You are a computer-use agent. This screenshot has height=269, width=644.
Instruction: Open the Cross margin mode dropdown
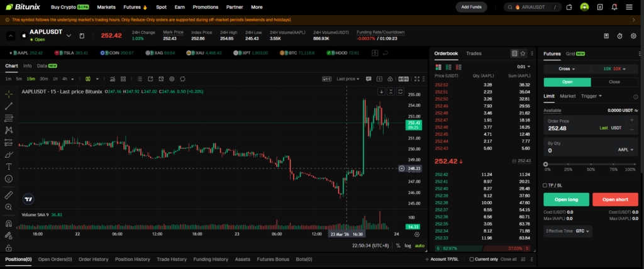click(567, 69)
